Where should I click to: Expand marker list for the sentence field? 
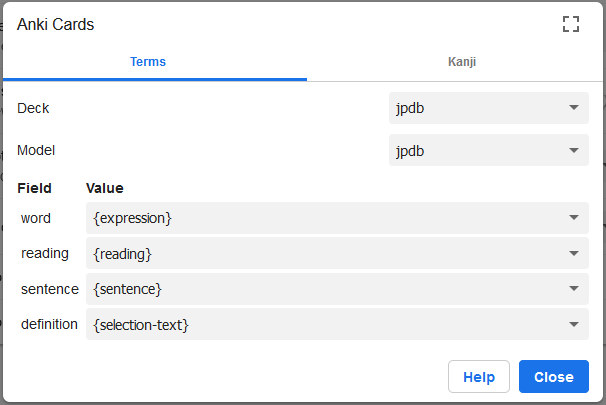click(x=574, y=288)
